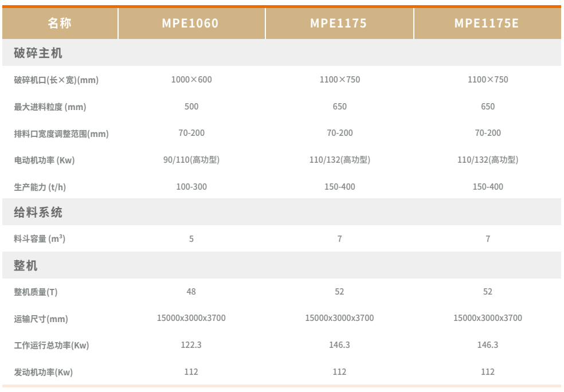Click the 48 machine weight value
Viewport: 564px width, 392px height.
click(191, 292)
